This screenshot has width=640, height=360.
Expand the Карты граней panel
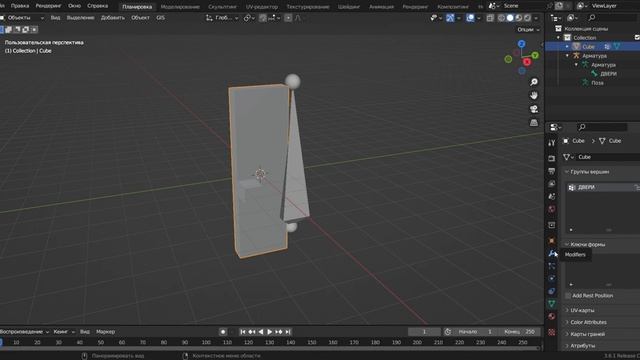coord(587,334)
